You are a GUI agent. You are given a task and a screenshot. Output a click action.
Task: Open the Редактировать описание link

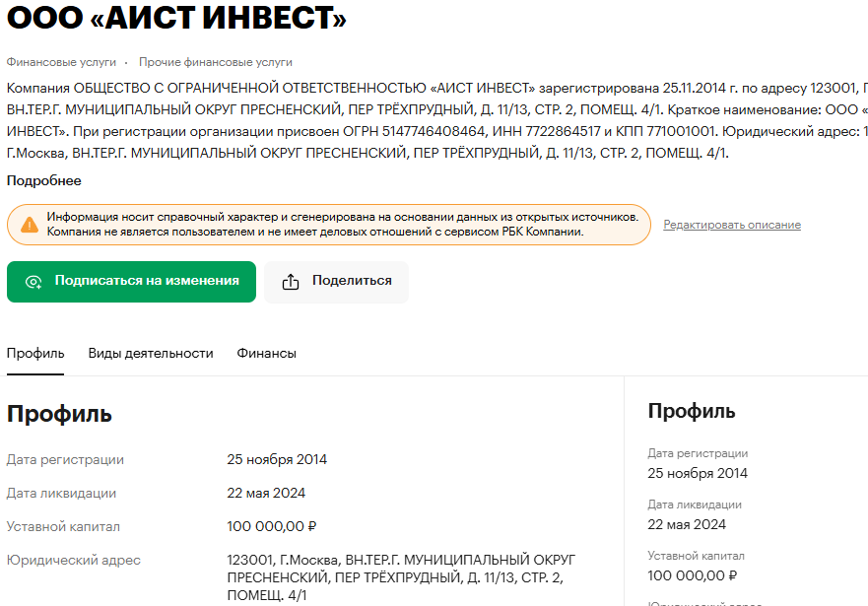pos(732,225)
